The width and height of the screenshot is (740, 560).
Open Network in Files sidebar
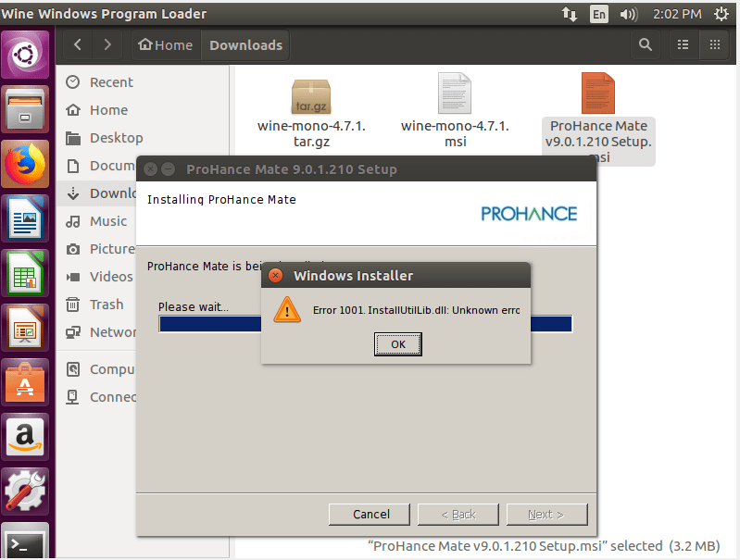coord(96,332)
